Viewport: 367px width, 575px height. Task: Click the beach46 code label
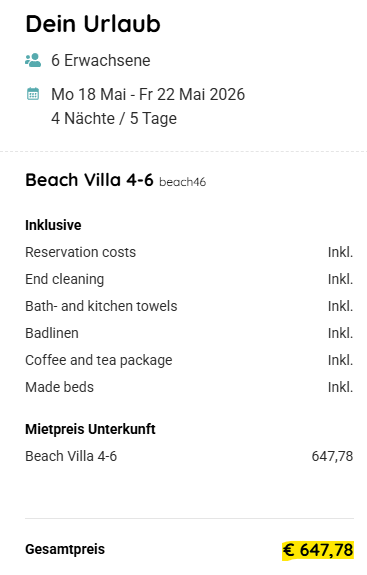pyautogui.click(x=183, y=182)
